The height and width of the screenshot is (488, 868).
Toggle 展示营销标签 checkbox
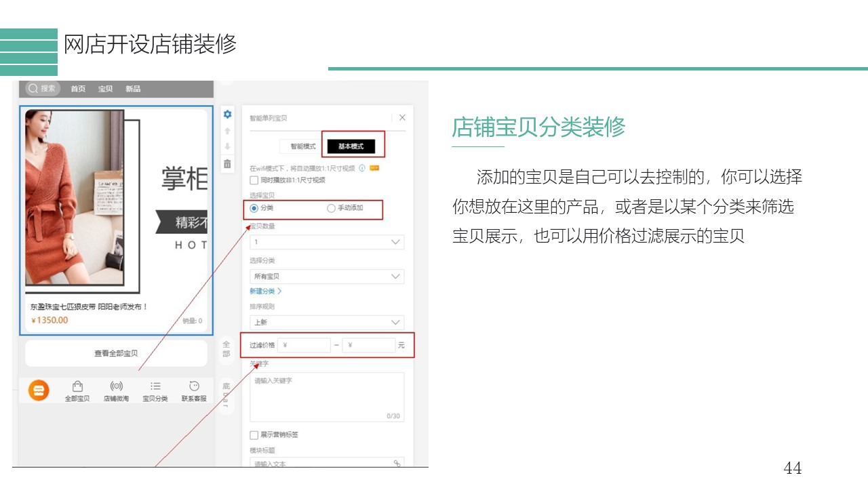[254, 434]
